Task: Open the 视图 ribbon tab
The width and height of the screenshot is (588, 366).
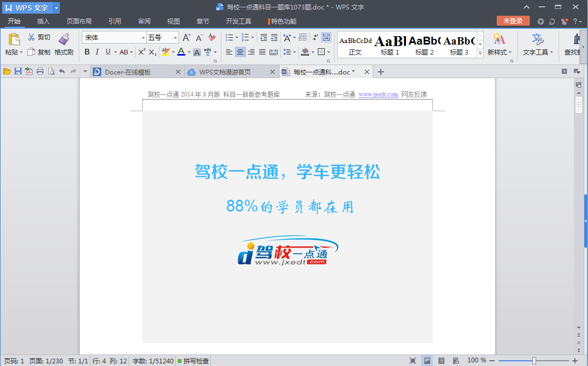Action: click(x=174, y=21)
